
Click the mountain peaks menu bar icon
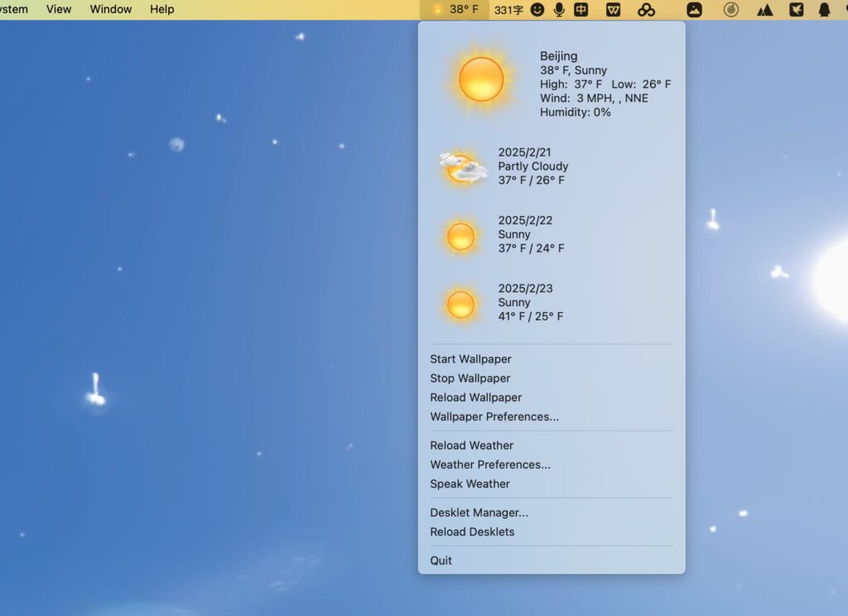click(766, 9)
